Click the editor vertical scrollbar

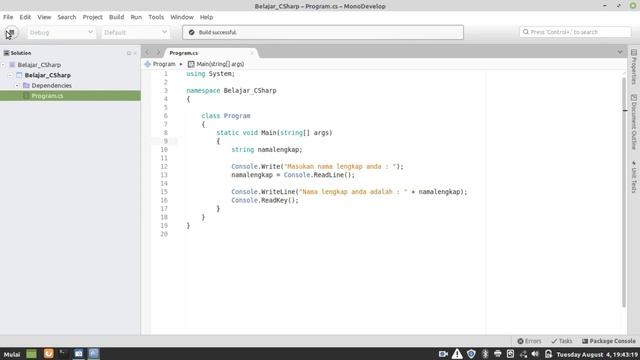pos(624,192)
